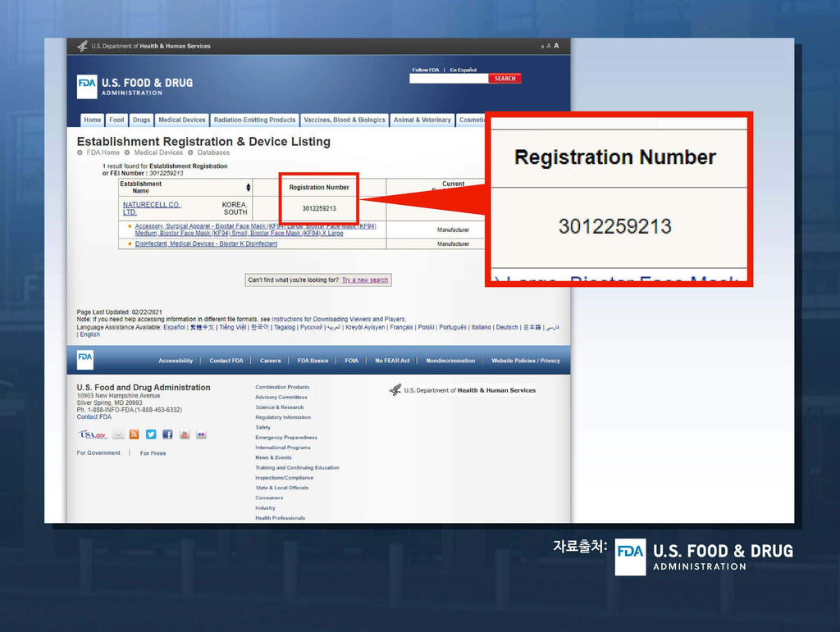840x632 pixels.
Task: Go to Databases breadcrumb
Action: tap(213, 152)
